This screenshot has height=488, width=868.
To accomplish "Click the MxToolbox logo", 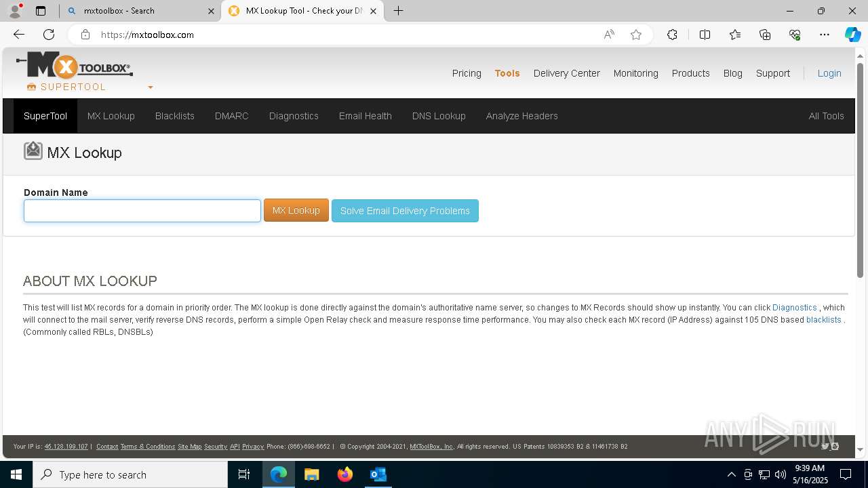I will click(x=75, y=66).
